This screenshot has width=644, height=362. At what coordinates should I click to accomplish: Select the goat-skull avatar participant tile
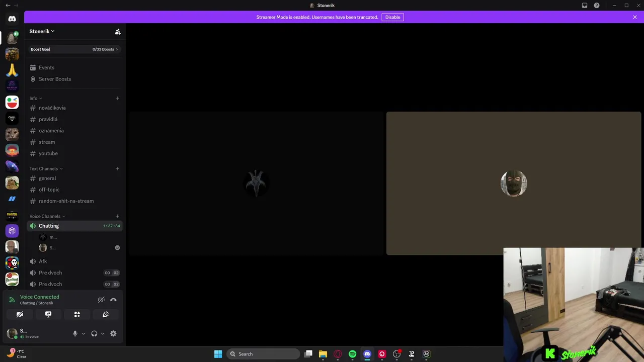(257, 184)
